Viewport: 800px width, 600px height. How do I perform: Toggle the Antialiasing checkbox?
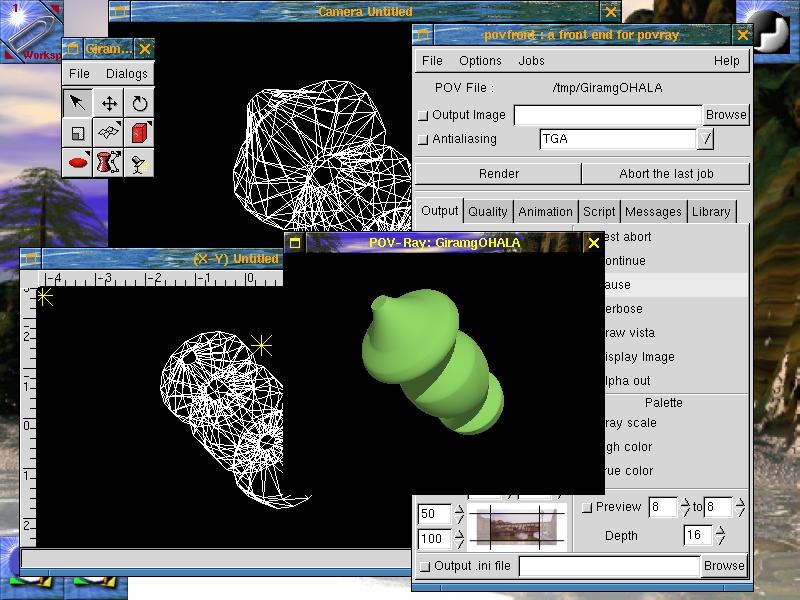point(422,139)
